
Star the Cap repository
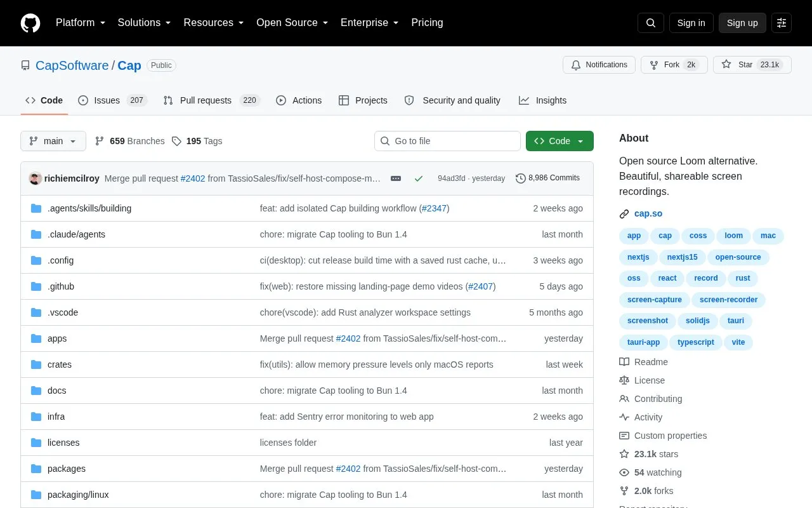click(x=752, y=65)
